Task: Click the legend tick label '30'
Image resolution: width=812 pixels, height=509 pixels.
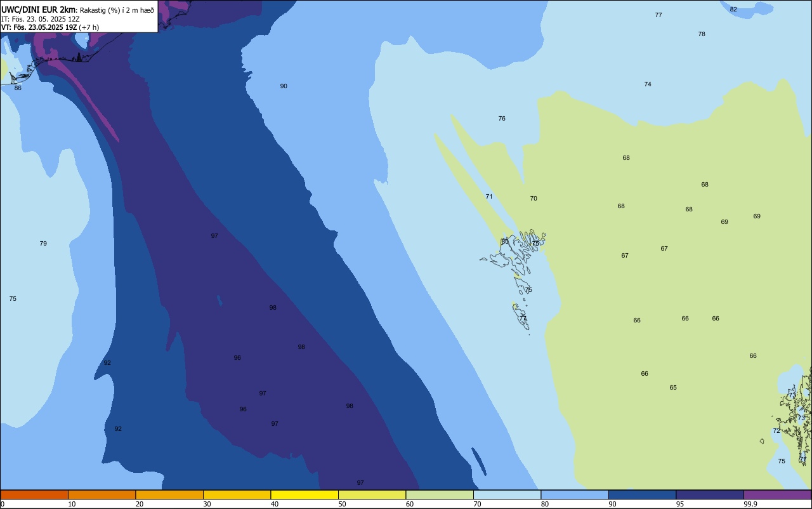Action: pyautogui.click(x=207, y=504)
